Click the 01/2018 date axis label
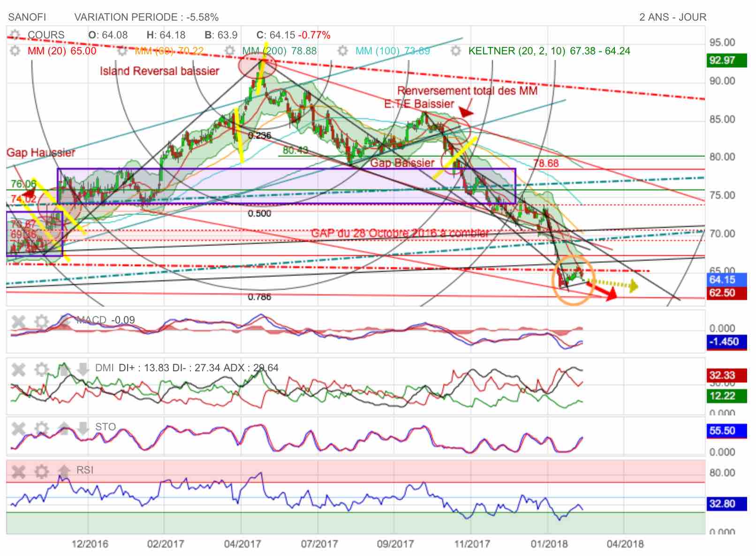 click(x=549, y=544)
